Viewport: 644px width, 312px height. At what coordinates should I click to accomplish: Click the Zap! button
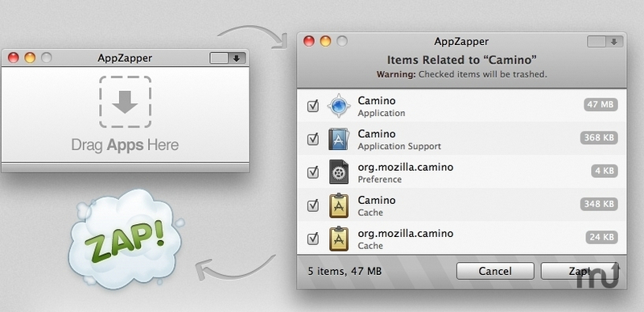(x=580, y=272)
